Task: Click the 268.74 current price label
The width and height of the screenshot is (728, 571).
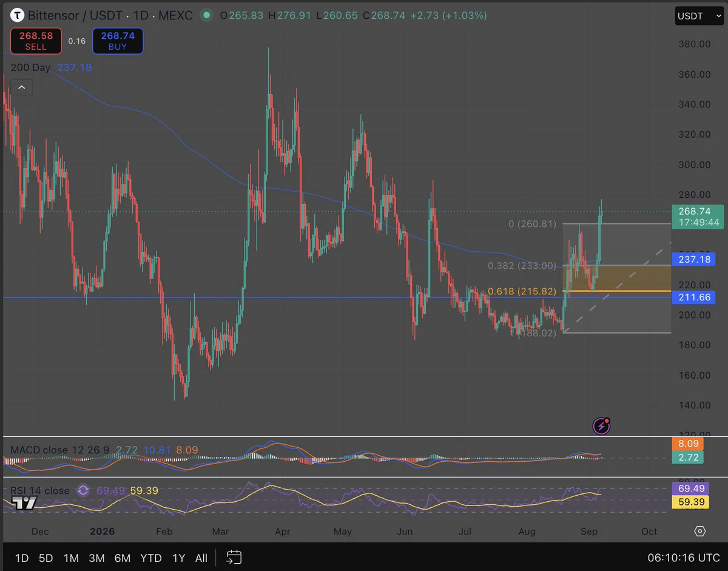Action: click(x=698, y=217)
